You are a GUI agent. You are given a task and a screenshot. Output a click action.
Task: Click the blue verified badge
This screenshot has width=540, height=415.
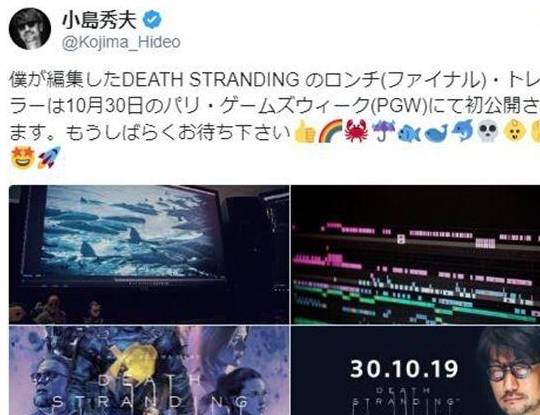tap(152, 20)
